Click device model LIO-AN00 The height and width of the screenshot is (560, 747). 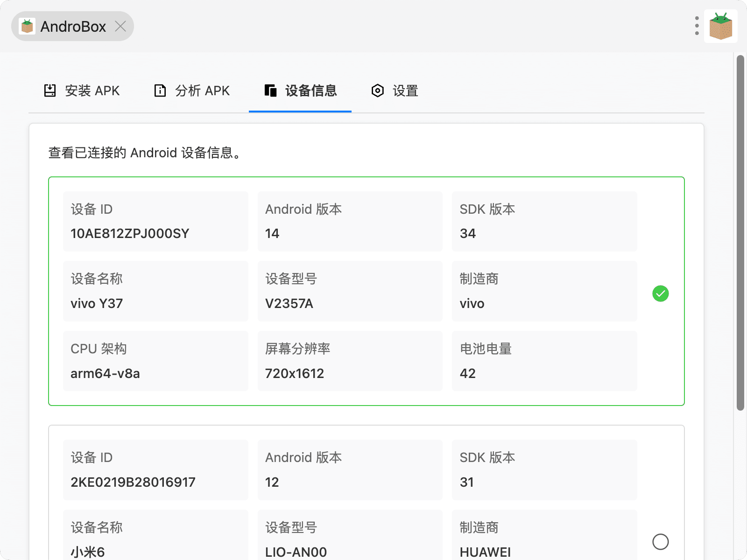tap(296, 552)
